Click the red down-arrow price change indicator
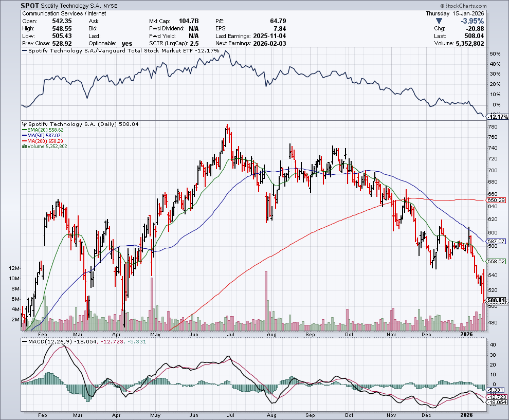This screenshot has width=509, height=420. (x=439, y=21)
